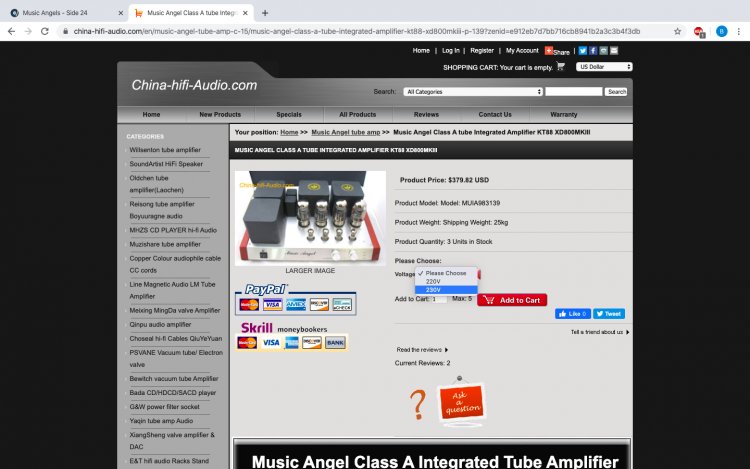Select 230V voltage option
Screen dimensions: 750x469
click(446, 290)
